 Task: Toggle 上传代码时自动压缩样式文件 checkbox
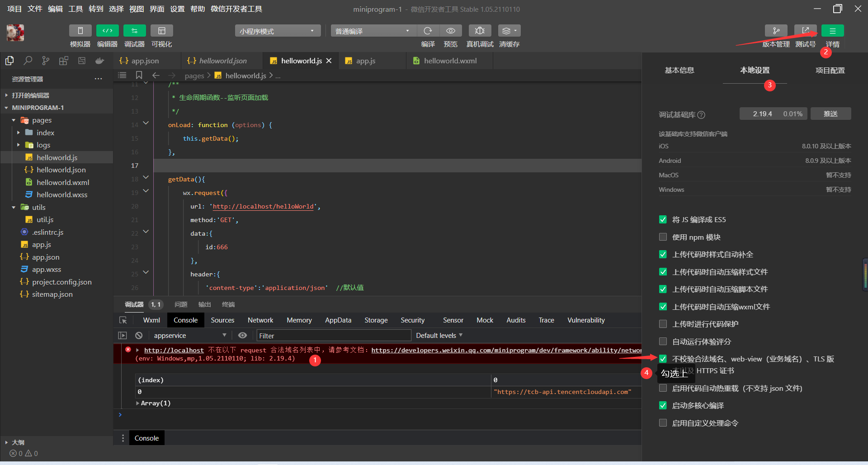click(663, 272)
